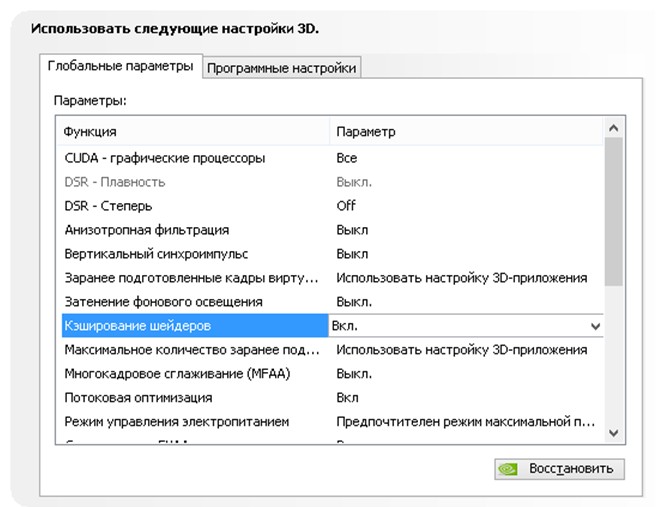Select the Вертикальный синхроимпульс setting
The height and width of the screenshot is (507, 657).
point(156,254)
